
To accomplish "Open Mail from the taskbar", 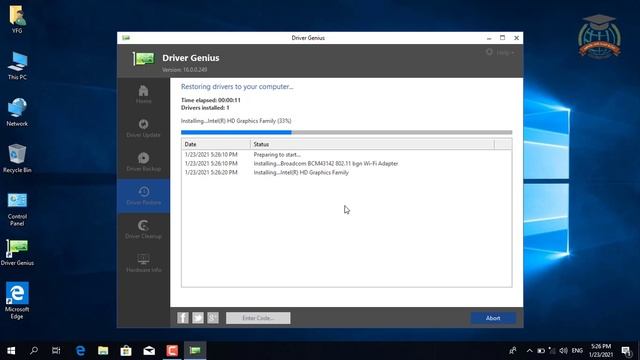I will click(x=149, y=350).
